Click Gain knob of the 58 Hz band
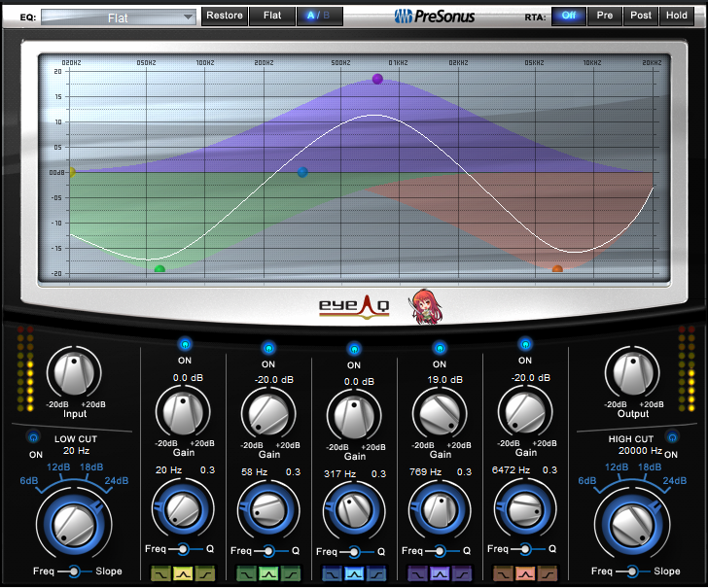The height and width of the screenshot is (588, 708). (x=268, y=414)
